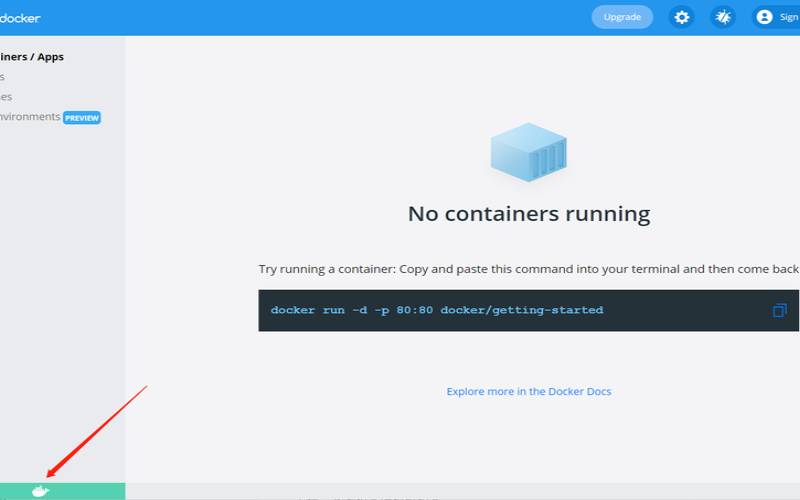This screenshot has width=800, height=500.
Task: Click the docker logo text
Action: [20, 18]
